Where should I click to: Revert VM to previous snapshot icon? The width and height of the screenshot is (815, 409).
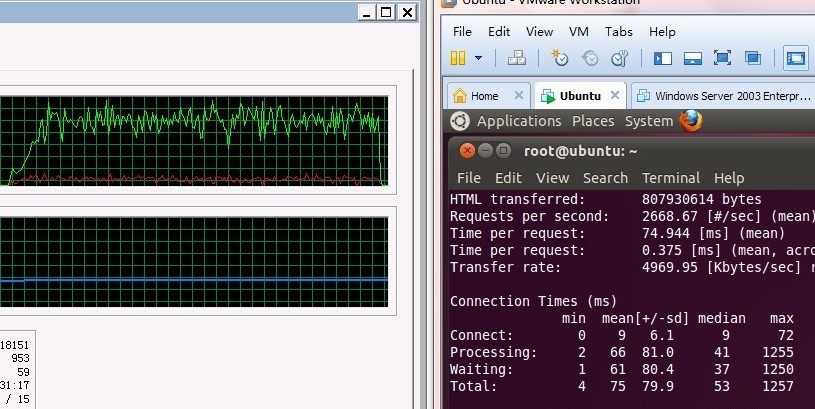(x=590, y=58)
